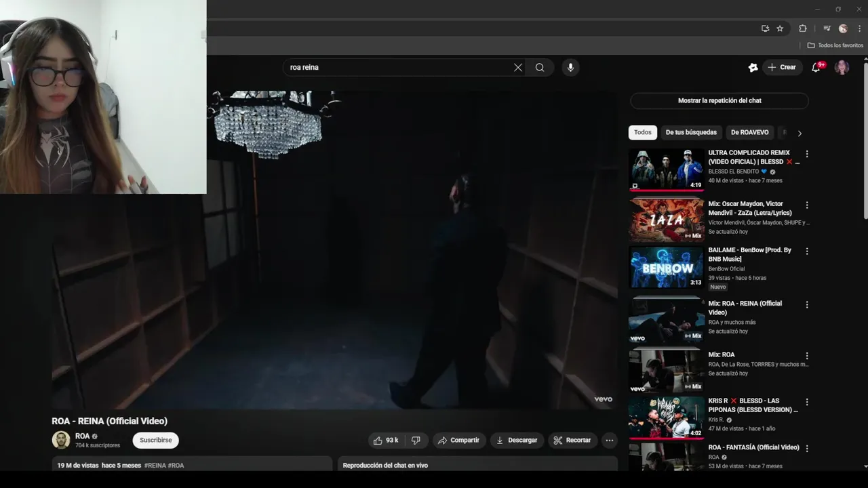This screenshot has width=868, height=488.
Task: Dislike the video with thumbs down
Action: click(416, 441)
